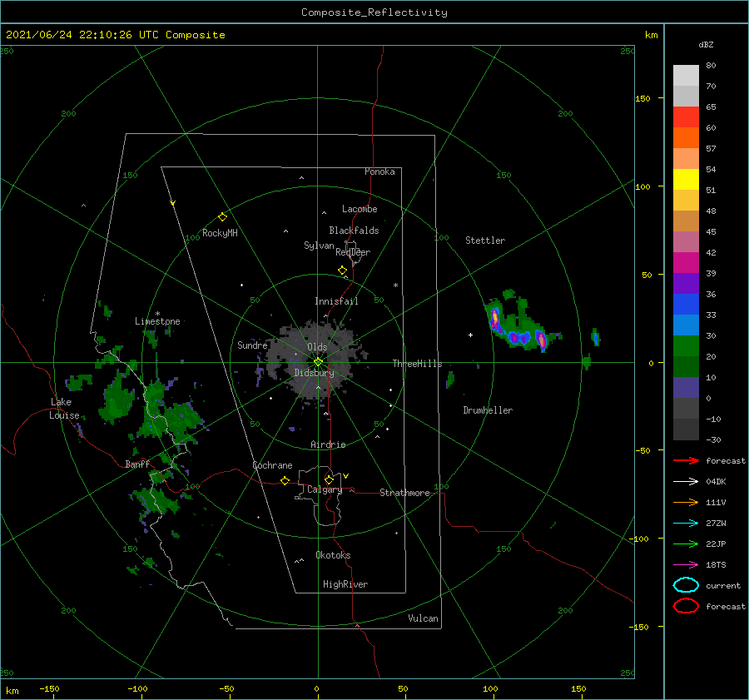
Task: Click the Innisfail city label
Action: 336,301
